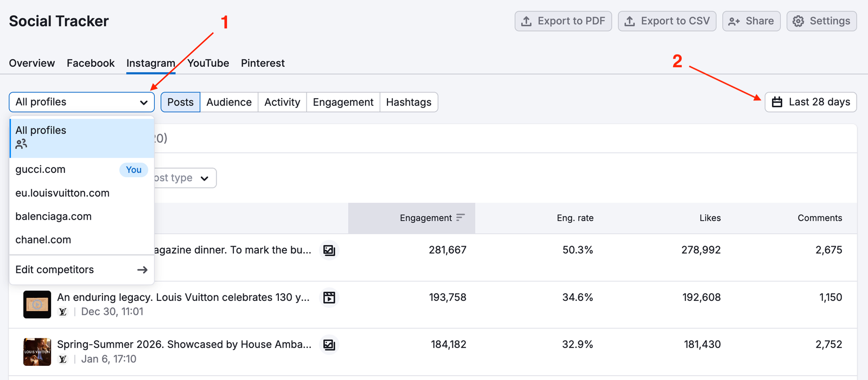This screenshot has height=380, width=868.
Task: Open the YouTube tab
Action: [208, 63]
